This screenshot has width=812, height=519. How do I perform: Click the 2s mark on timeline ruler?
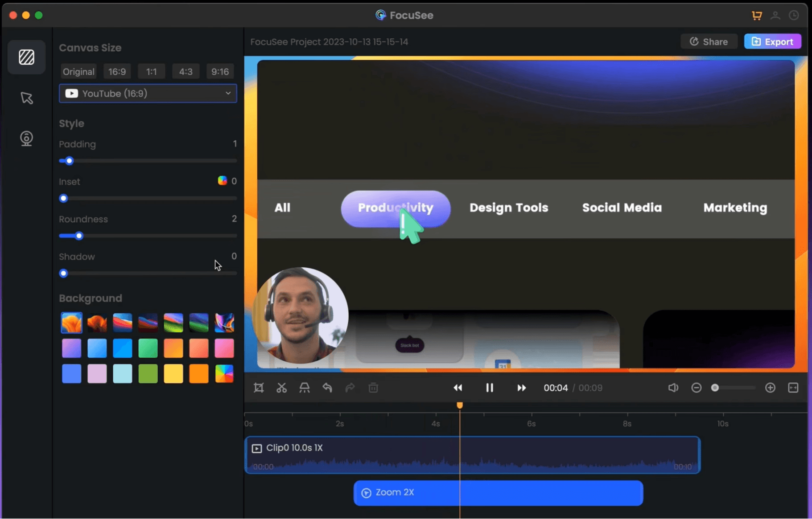tap(340, 424)
